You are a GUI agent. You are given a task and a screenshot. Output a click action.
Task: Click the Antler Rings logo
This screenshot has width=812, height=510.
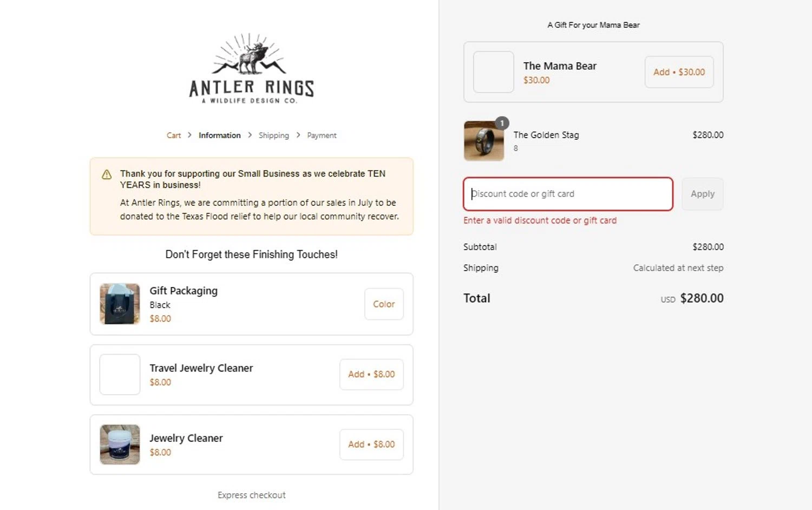click(251, 69)
